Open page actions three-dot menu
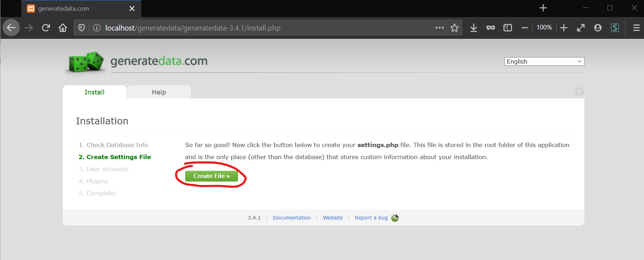This screenshot has width=644, height=260. tap(440, 28)
